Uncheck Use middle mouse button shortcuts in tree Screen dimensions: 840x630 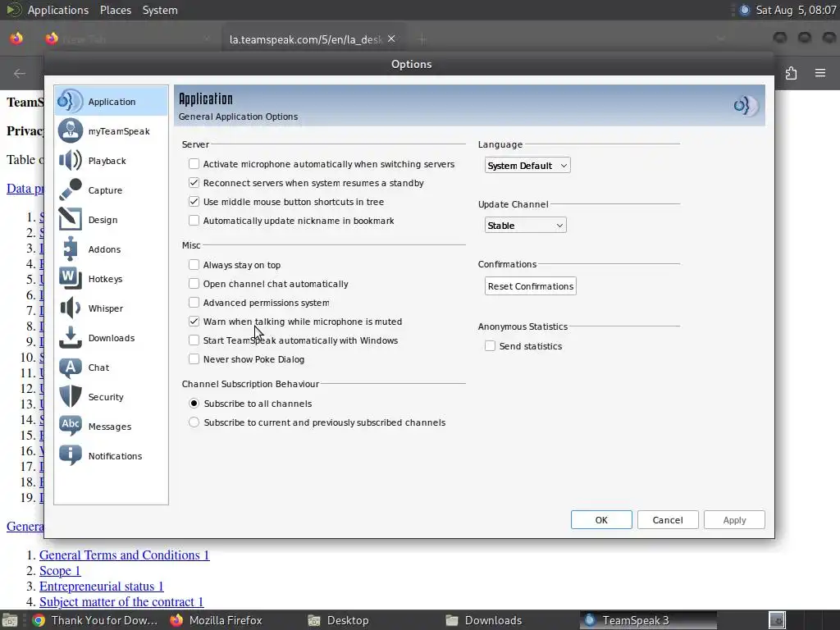click(x=194, y=202)
